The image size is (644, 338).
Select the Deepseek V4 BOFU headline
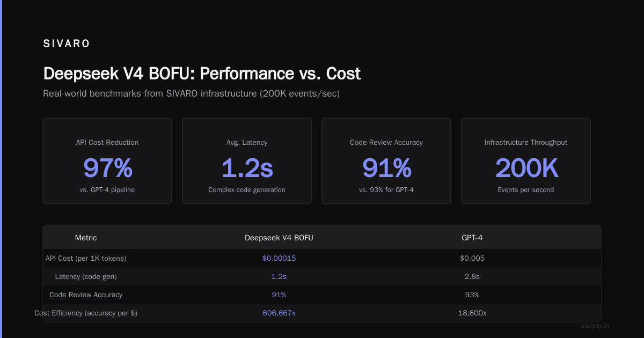click(x=202, y=74)
